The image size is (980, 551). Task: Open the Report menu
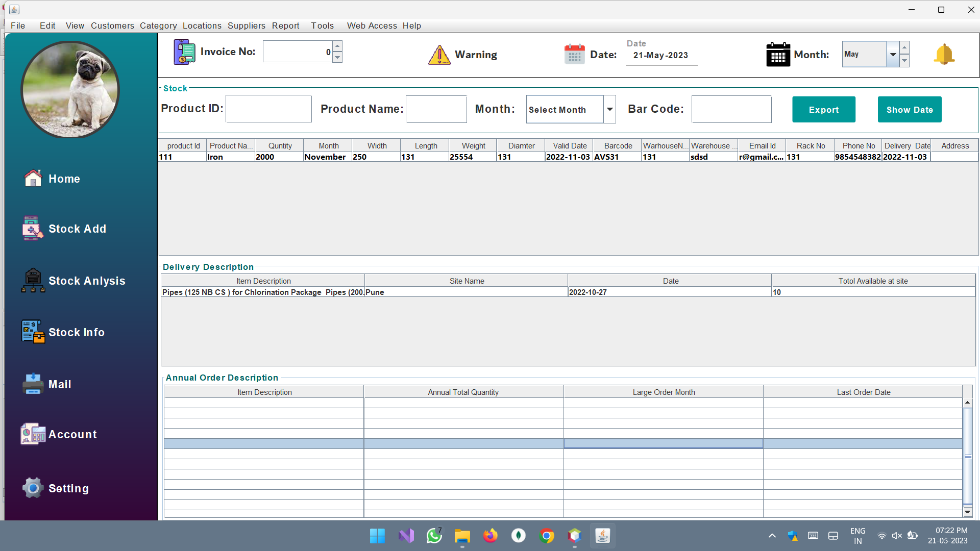click(285, 26)
